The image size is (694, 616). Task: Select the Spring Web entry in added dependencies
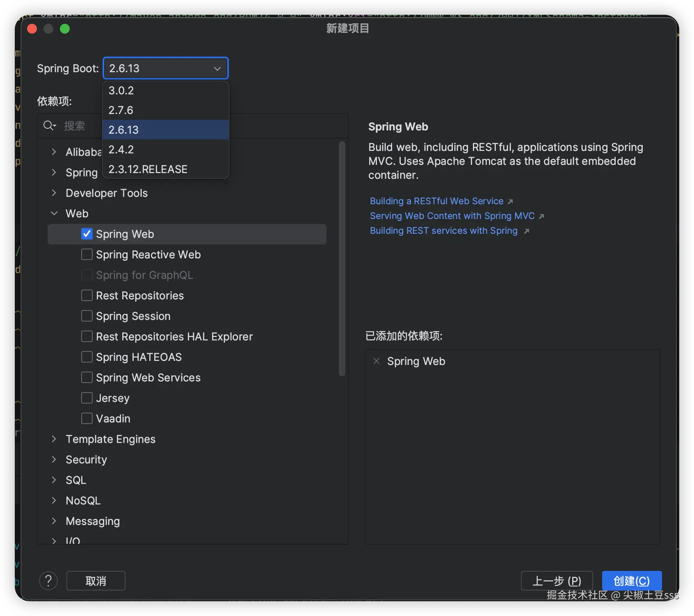(416, 361)
